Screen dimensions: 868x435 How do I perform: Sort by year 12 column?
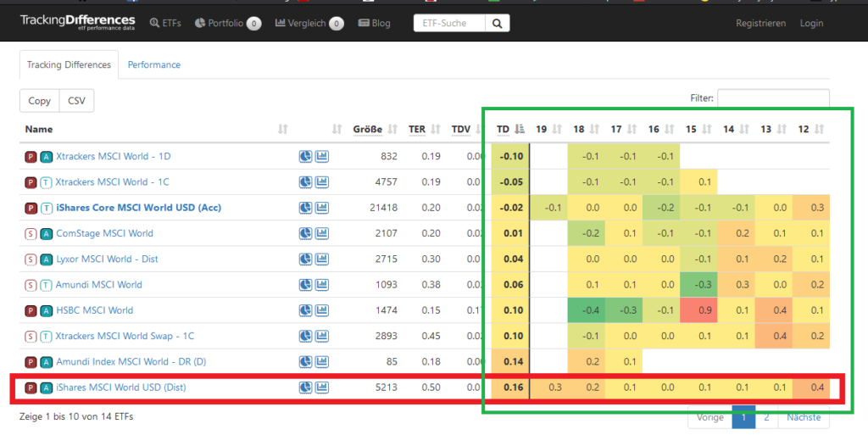820,129
